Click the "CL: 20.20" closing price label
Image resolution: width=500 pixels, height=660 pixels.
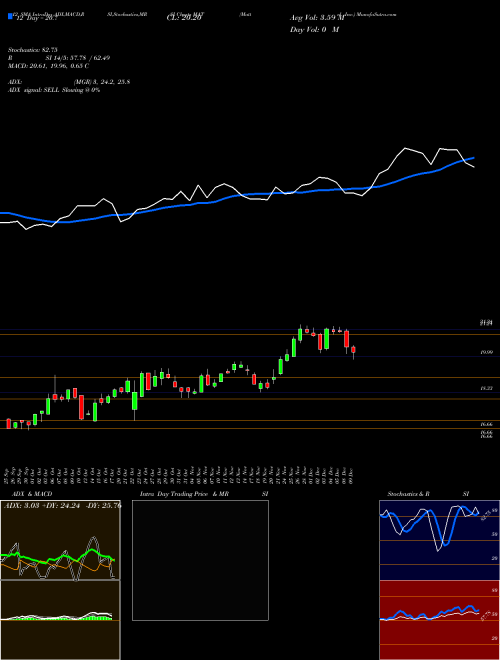[184, 18]
